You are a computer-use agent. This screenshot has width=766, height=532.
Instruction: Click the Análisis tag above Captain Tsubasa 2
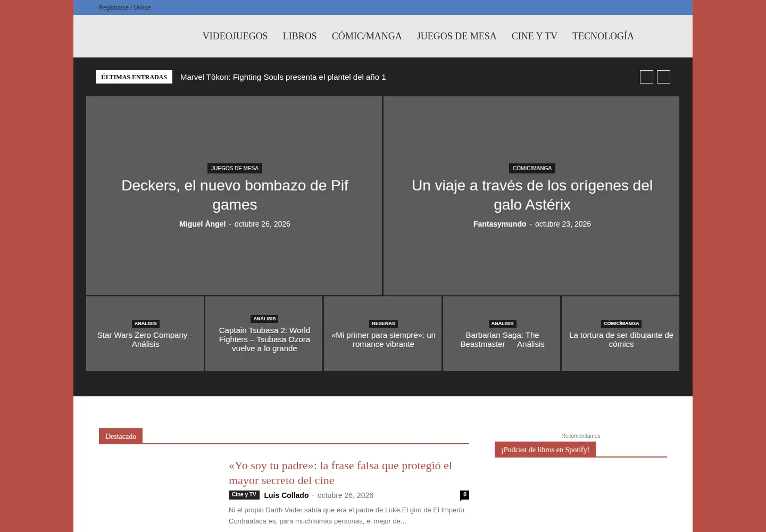pos(264,319)
